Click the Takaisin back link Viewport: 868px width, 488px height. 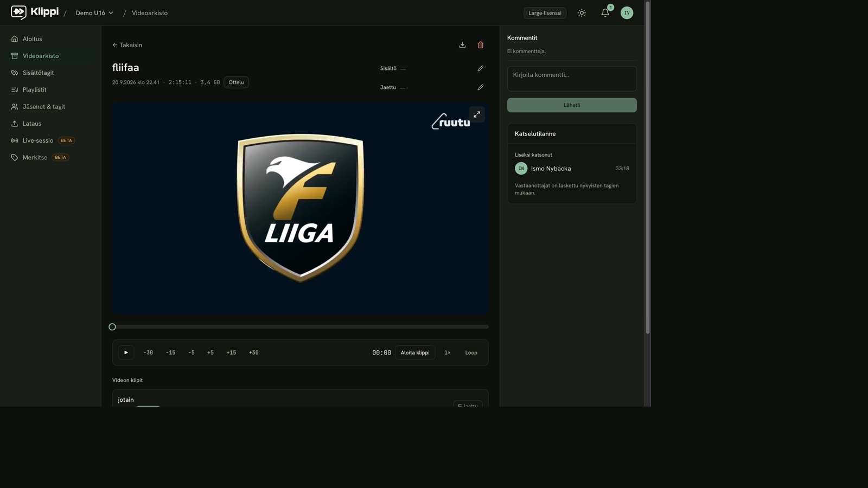coord(127,45)
